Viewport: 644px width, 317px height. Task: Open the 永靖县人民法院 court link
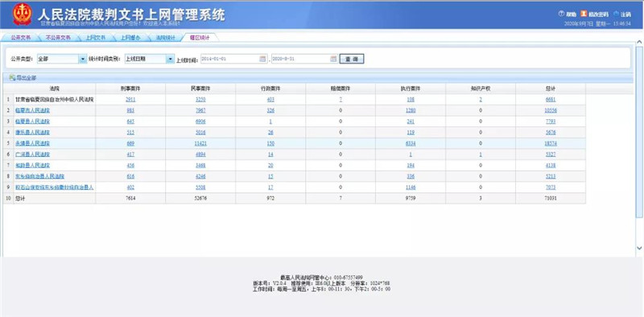(x=32, y=143)
